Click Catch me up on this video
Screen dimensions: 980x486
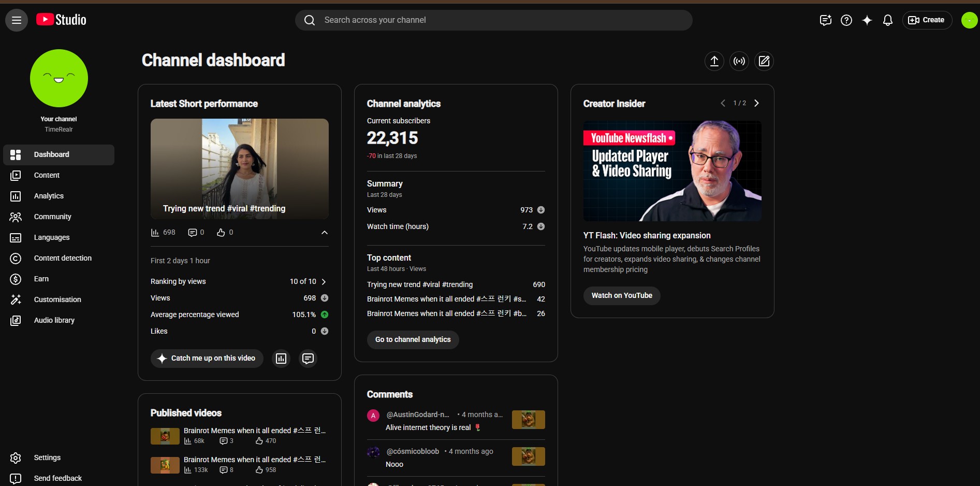[x=207, y=359]
